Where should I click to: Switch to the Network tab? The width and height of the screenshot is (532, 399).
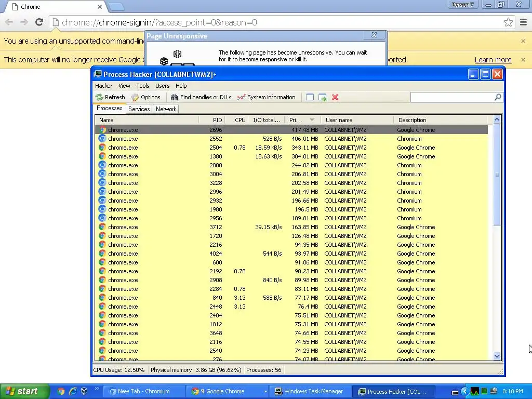click(x=166, y=109)
